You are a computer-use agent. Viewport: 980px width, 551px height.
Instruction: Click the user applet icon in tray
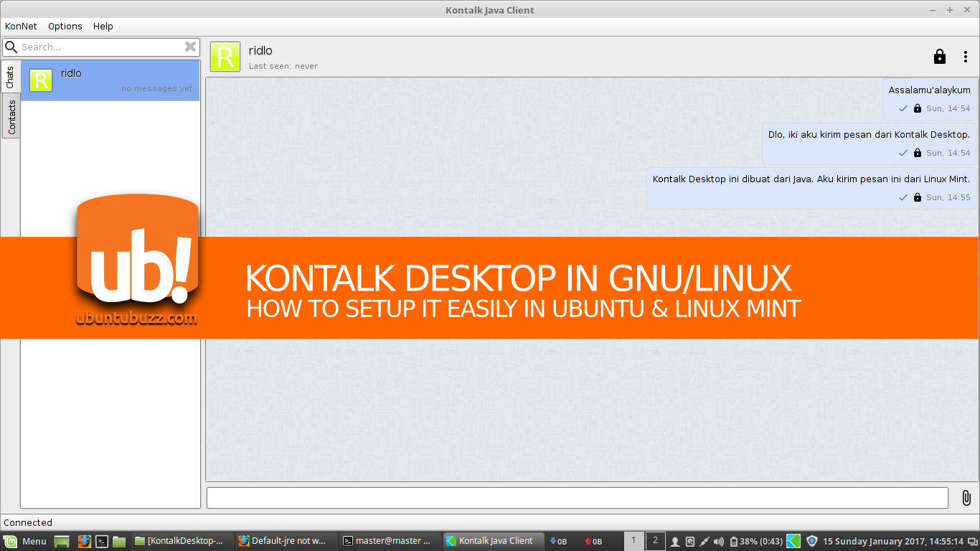click(x=675, y=542)
